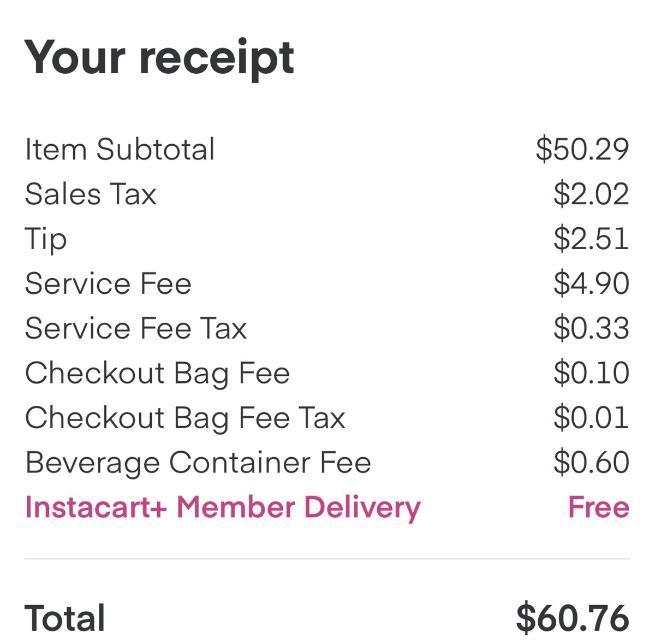
Task: Select the Checkout Bag Fee Tax label
Action: point(185,419)
